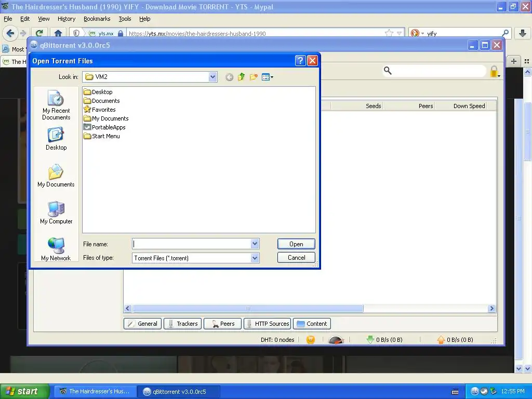The image size is (532, 399).
Task: Click the horizontal scrollbar thumb in qBittorrent
Action: (248, 309)
